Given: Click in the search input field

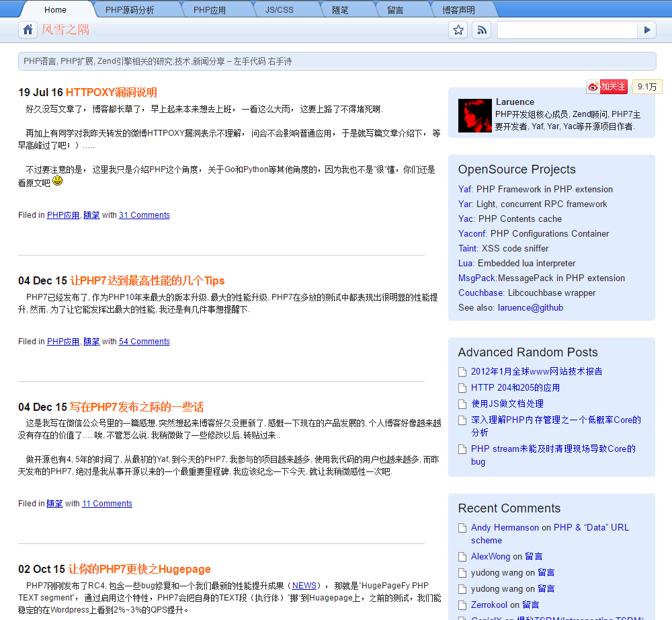Looking at the screenshot, I should [x=567, y=30].
